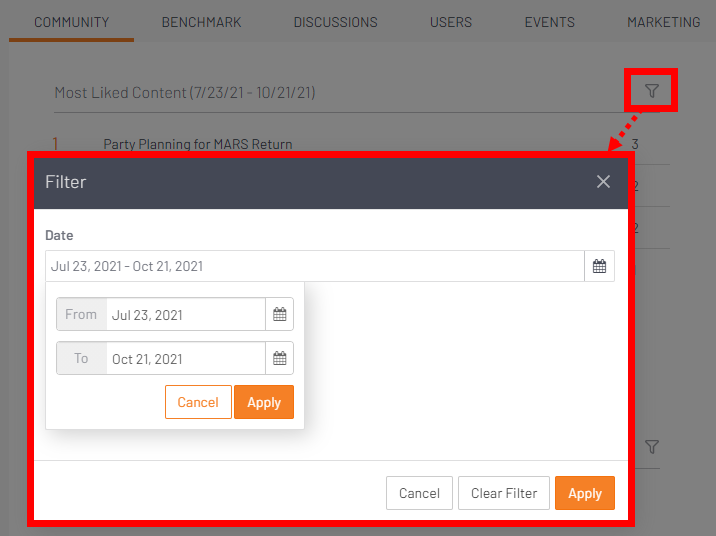This screenshot has width=716, height=536.
Task: Go to the Discussions tab
Action: [x=335, y=22]
